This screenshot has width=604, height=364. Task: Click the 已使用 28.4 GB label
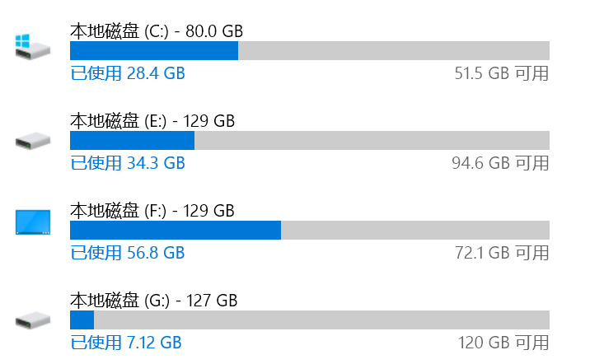[128, 73]
